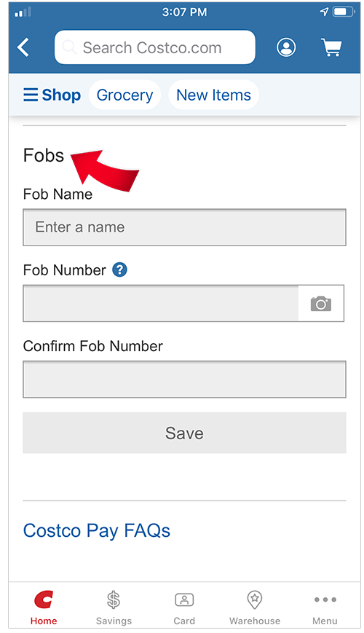Image resolution: width=364 pixels, height=633 pixels.
Task: Focus the Search Costco.com field
Action: click(x=155, y=47)
